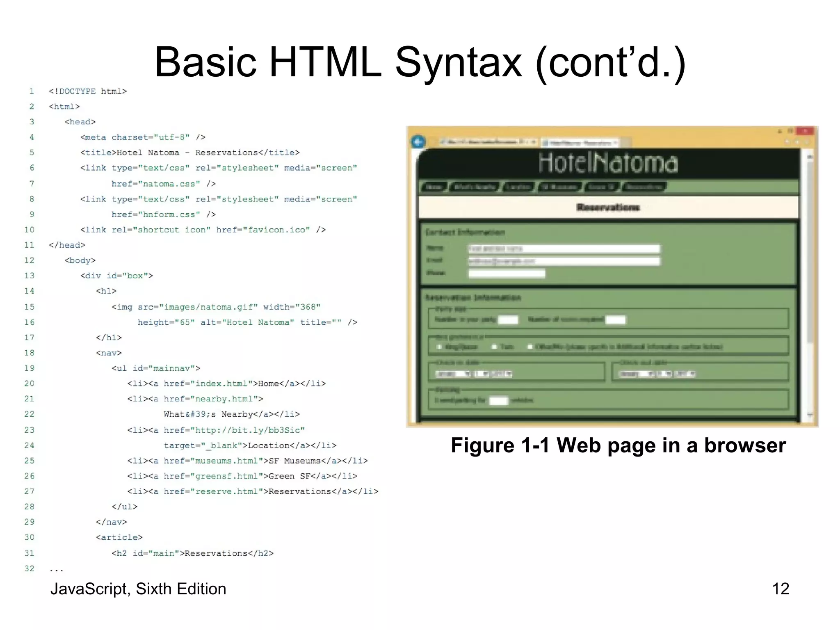Click the SF Museums navigation link
840x630 pixels.
tap(559, 187)
